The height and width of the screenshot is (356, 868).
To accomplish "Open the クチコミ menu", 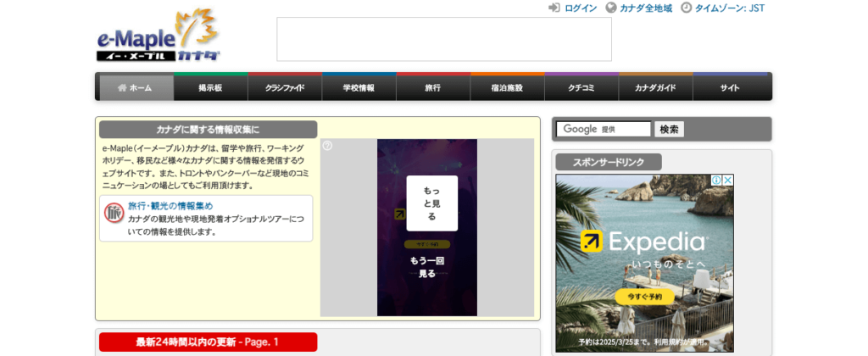I will (581, 87).
